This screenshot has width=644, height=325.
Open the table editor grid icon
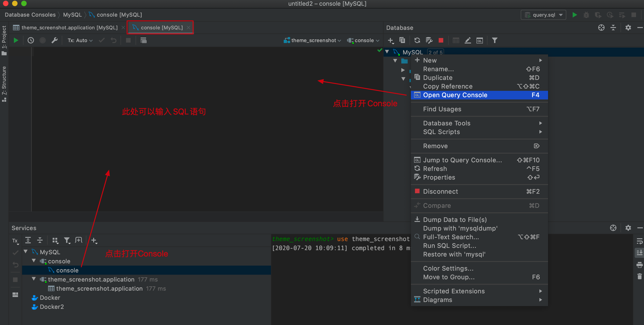[456, 41]
